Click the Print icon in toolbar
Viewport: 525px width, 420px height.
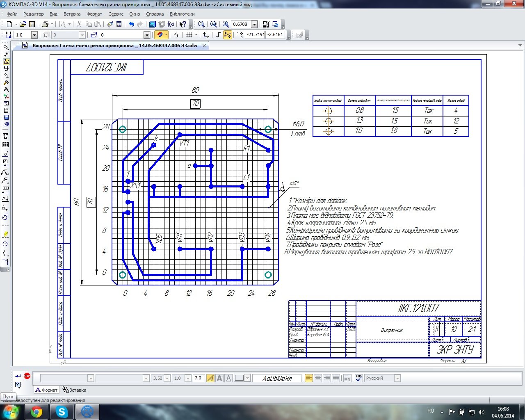click(45, 24)
